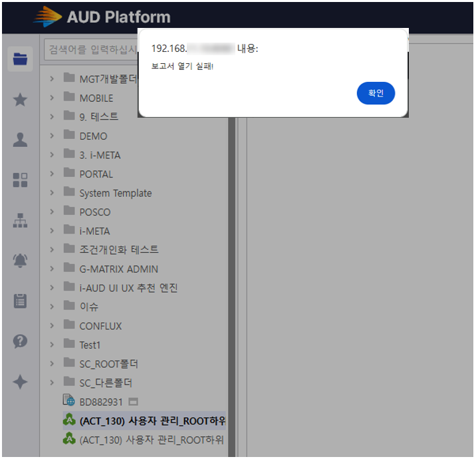Click the tree panel vertical scrollbar
The height and width of the screenshot is (459, 476).
tap(231, 287)
